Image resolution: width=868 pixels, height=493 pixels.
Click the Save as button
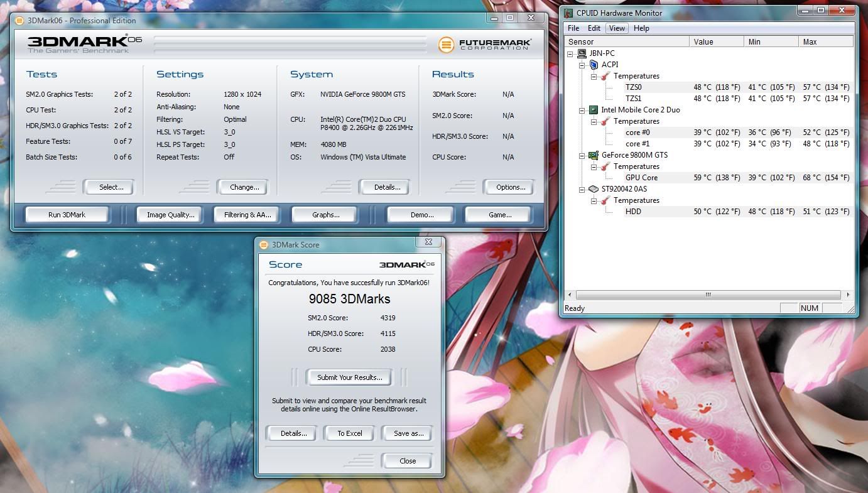408,433
